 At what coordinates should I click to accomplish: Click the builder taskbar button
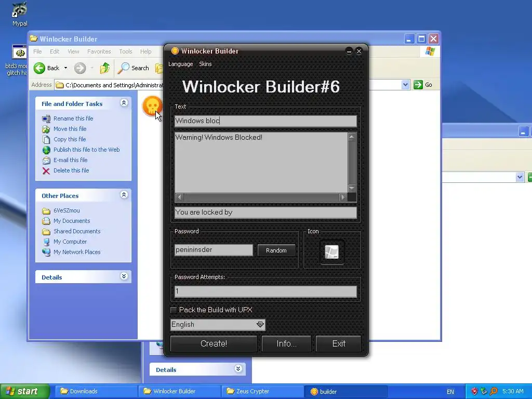346,391
